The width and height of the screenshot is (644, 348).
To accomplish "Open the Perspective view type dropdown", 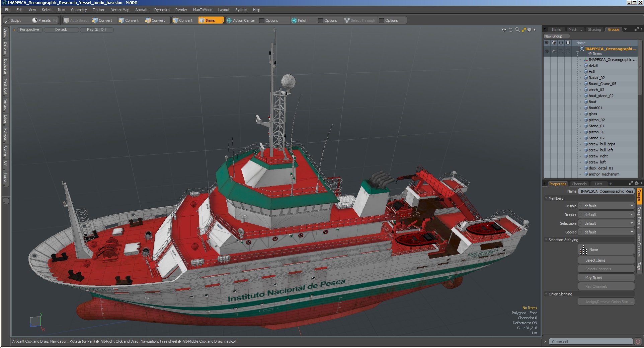I will pos(29,30).
